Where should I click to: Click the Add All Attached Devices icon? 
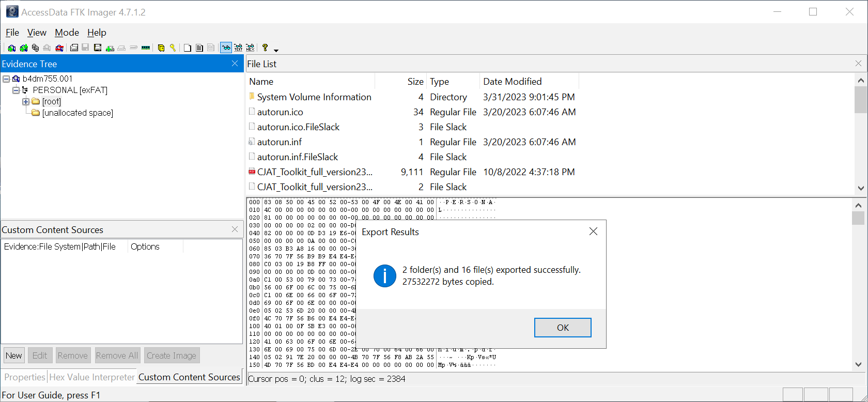[23, 48]
